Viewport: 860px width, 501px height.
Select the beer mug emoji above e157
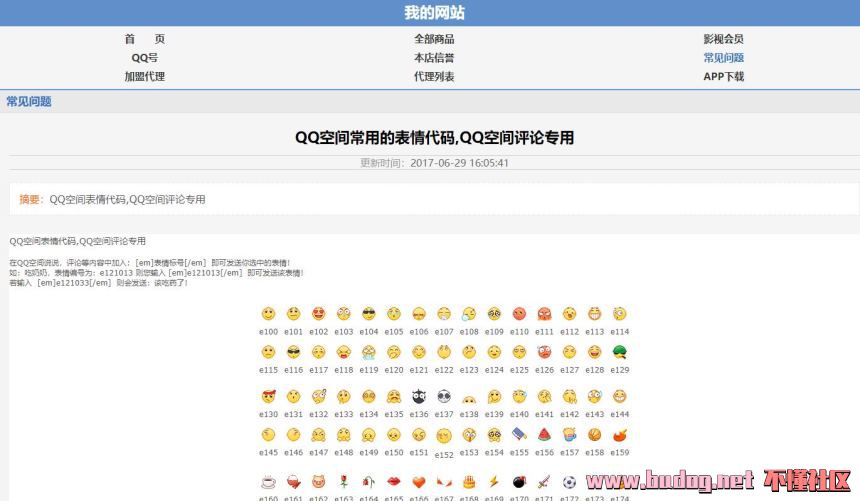tap(569, 435)
